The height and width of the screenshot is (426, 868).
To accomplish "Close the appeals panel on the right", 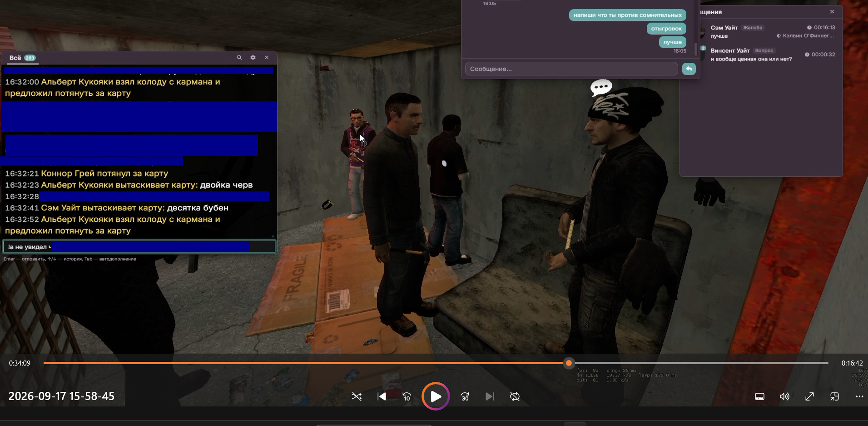I will pyautogui.click(x=832, y=12).
